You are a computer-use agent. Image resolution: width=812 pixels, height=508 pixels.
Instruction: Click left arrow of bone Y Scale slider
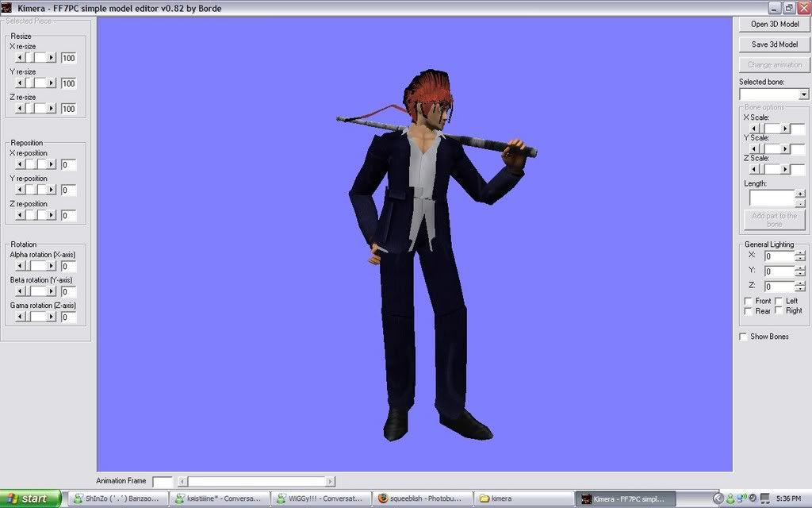click(755, 148)
